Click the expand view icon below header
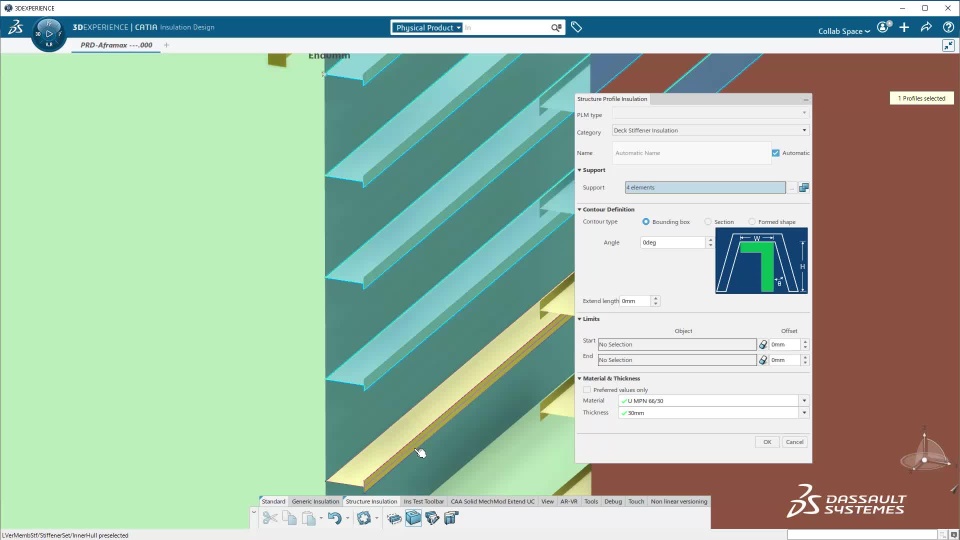960x540 pixels. [948, 45]
